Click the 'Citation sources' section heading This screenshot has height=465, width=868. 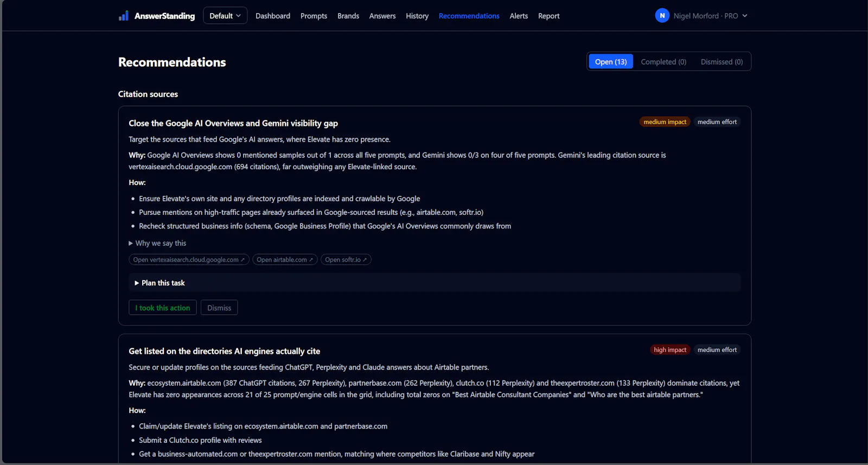tap(148, 94)
